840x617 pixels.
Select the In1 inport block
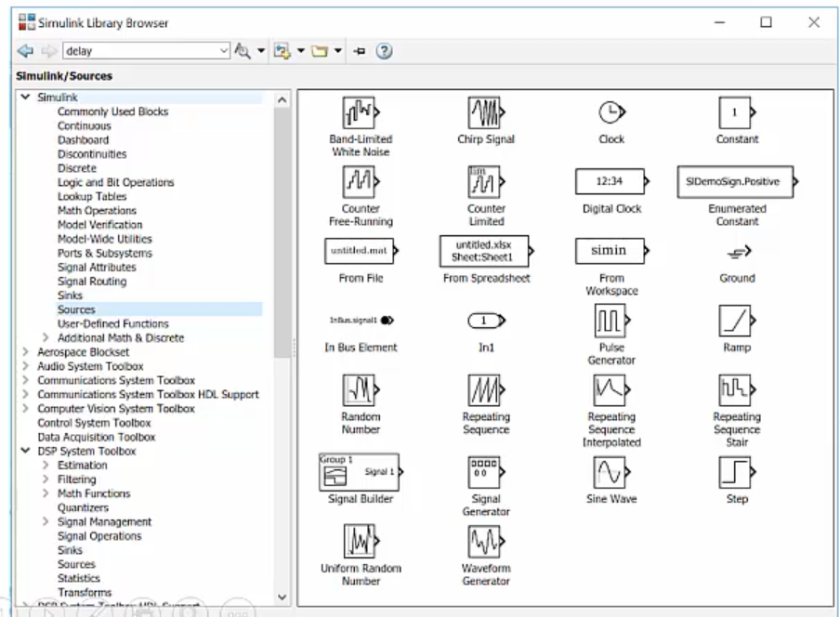click(x=486, y=321)
